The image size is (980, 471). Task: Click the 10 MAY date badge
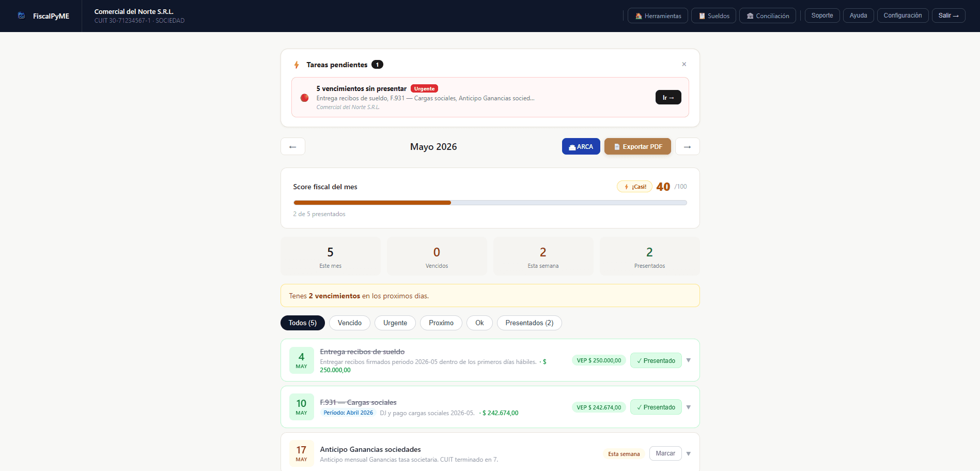302,407
